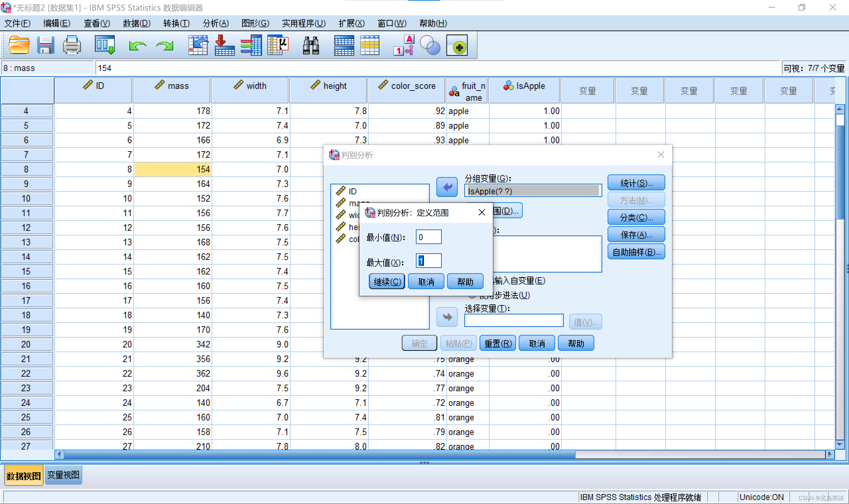849x504 pixels.
Task: Click the 最大值(X) input field
Action: tap(428, 261)
